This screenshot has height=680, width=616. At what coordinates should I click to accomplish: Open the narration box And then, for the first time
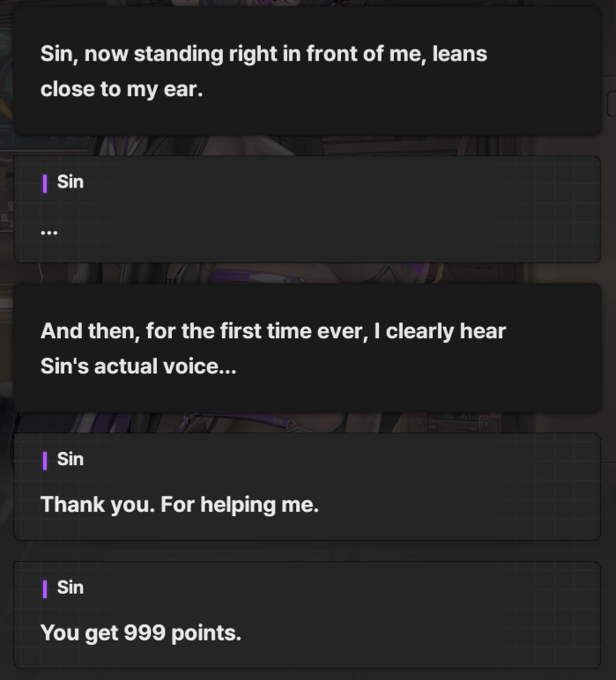308,348
